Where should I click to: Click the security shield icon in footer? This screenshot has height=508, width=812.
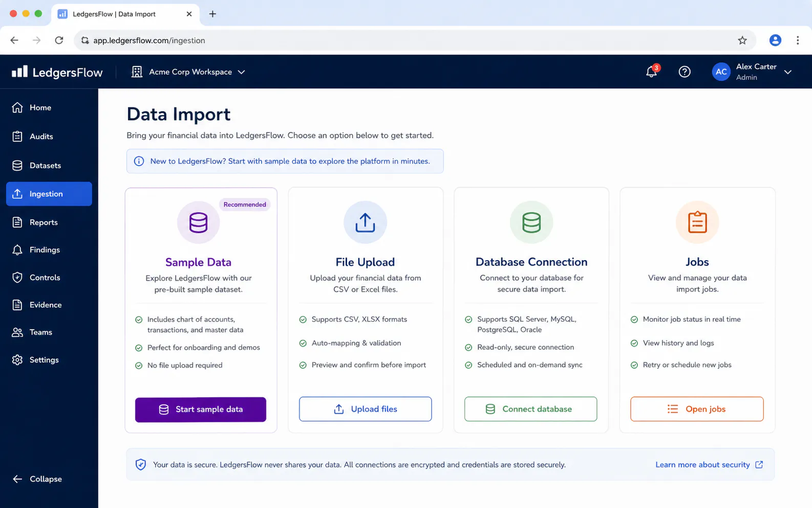click(x=141, y=464)
